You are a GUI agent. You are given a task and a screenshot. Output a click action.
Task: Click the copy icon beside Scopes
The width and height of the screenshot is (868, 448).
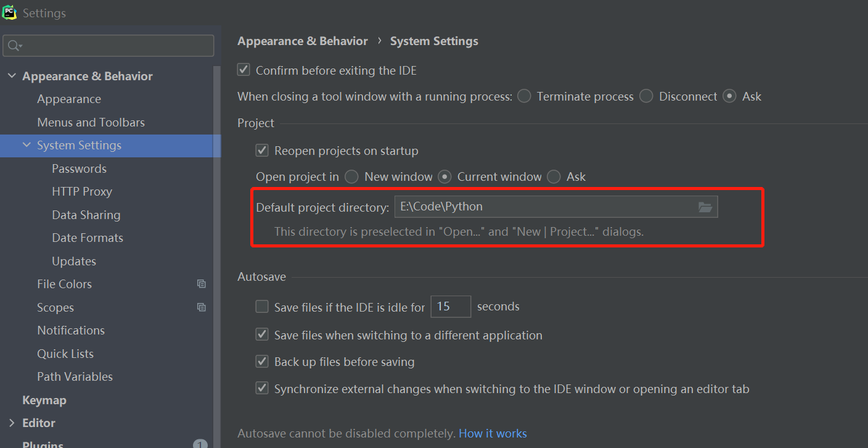coord(201,307)
